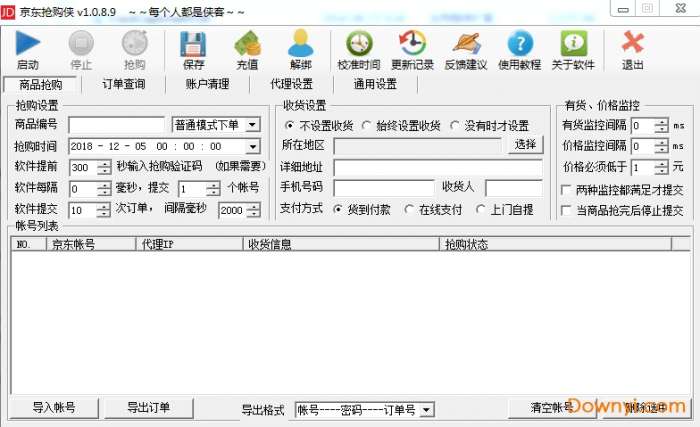Adjust 软件每隔 milliseconds spinner arrows
This screenshot has height=427, width=700.
[104, 189]
